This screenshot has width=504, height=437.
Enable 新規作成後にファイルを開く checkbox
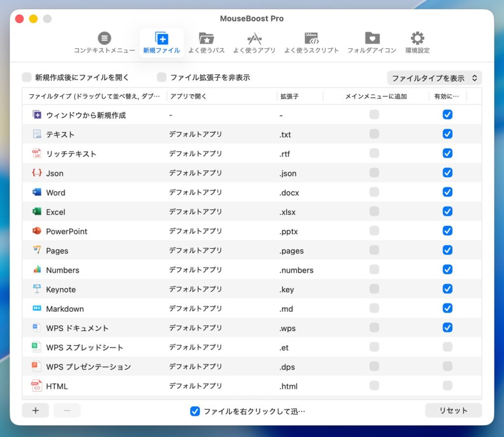[x=27, y=77]
